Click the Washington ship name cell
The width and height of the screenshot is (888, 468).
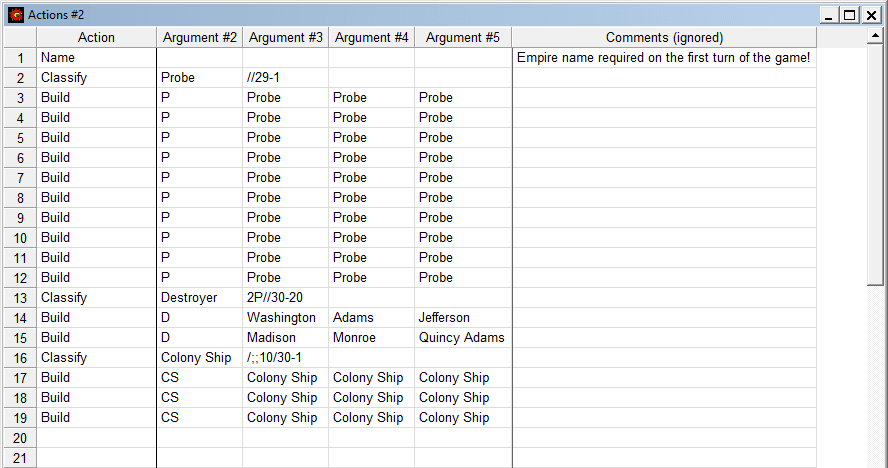click(285, 318)
